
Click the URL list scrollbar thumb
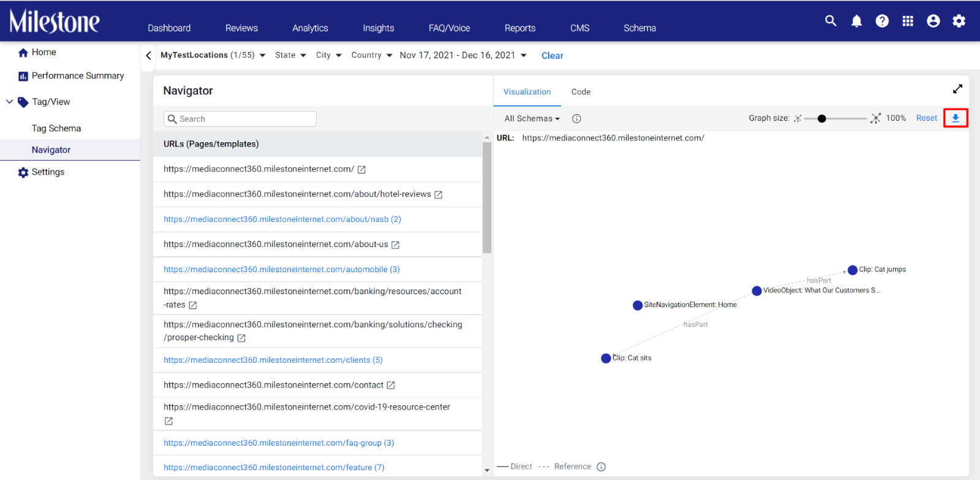tap(487, 198)
